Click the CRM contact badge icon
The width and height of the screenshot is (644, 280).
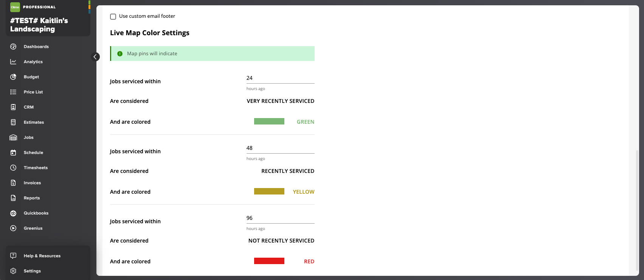13,107
